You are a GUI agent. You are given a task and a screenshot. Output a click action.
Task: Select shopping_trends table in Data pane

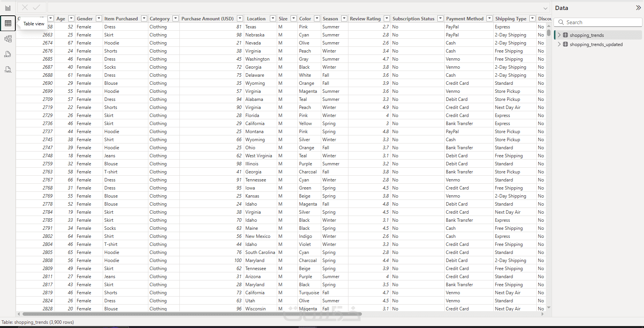tap(598, 35)
